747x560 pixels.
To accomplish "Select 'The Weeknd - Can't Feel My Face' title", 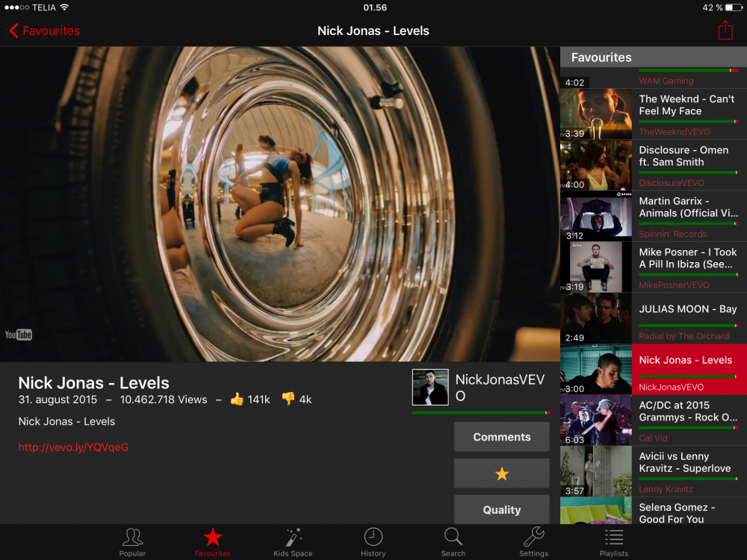I will [686, 105].
